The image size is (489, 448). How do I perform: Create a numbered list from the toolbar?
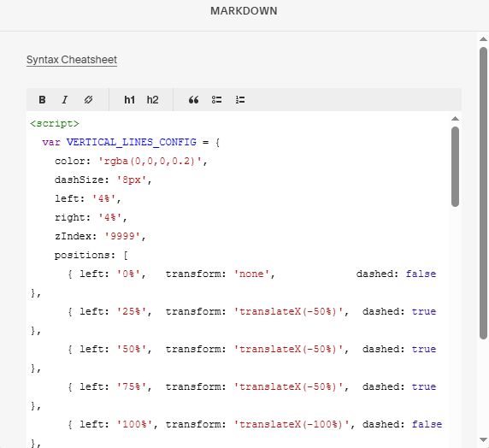coord(240,100)
